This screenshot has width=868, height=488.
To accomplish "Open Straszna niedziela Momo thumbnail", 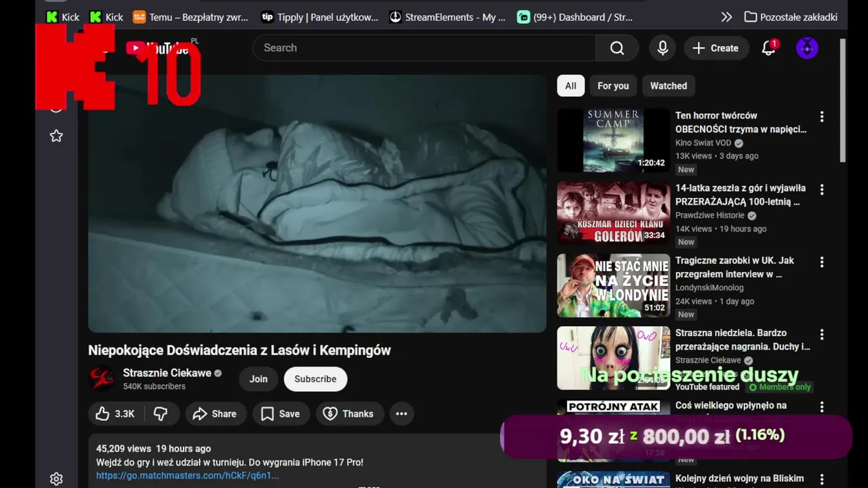I will click(x=614, y=358).
